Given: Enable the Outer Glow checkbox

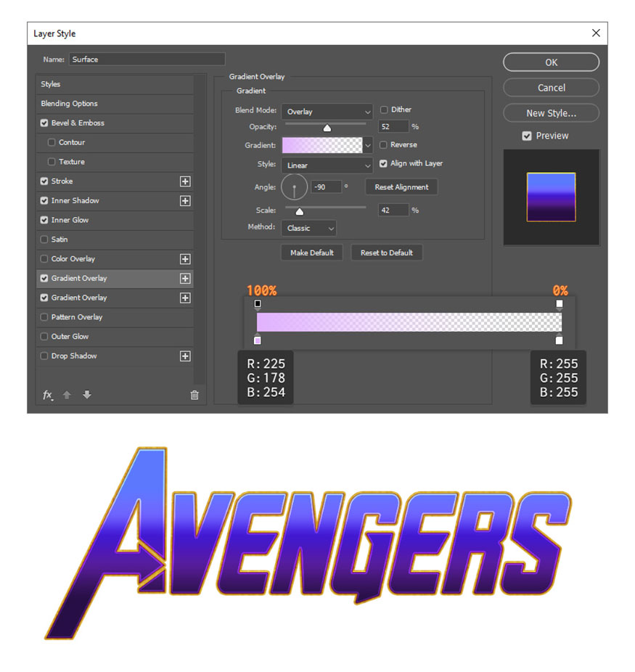Looking at the screenshot, I should pos(44,337).
